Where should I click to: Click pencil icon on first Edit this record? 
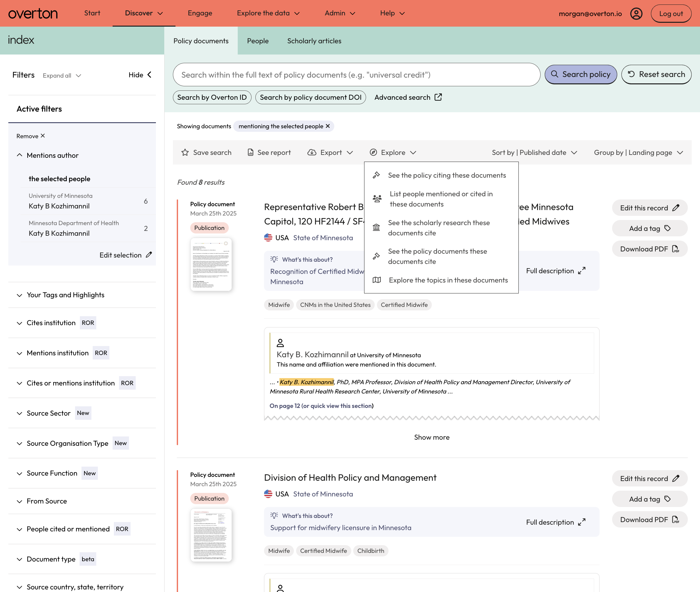(676, 208)
